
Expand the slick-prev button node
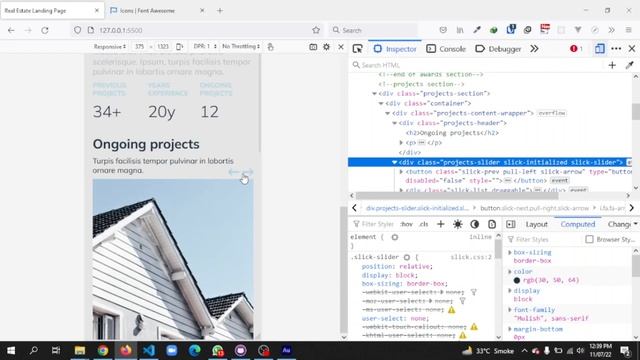pyautogui.click(x=401, y=172)
